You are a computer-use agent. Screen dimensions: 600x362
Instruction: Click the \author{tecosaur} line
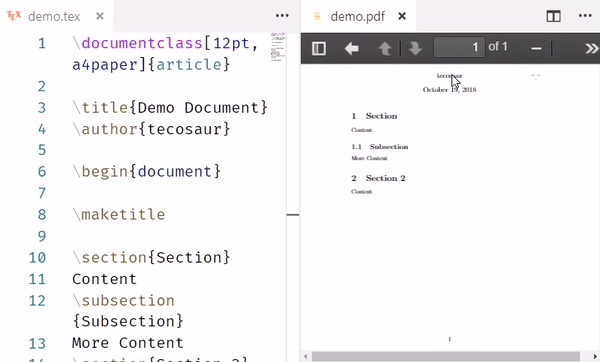click(151, 129)
